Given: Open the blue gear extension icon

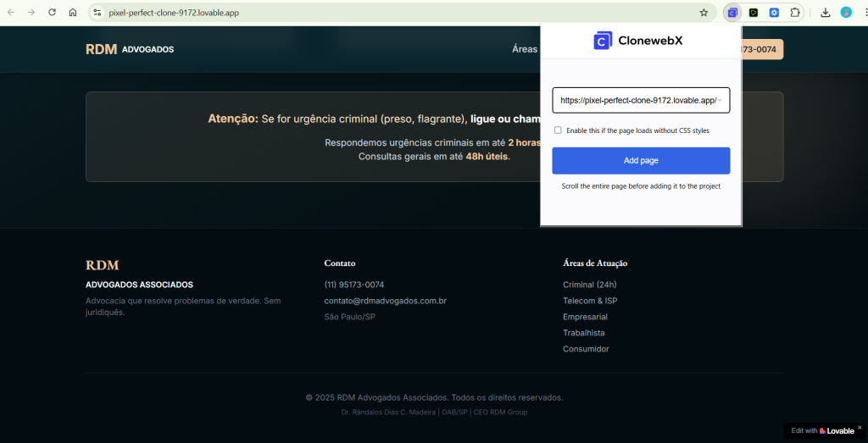Looking at the screenshot, I should click(774, 12).
